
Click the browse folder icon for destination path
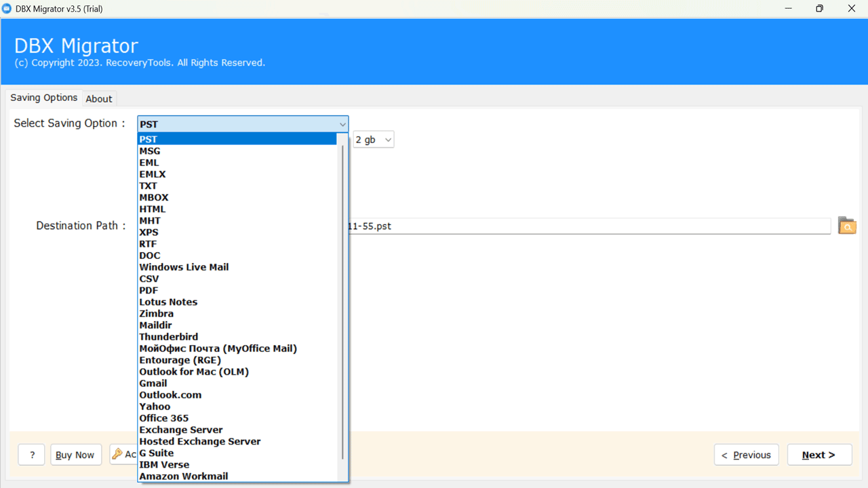(x=847, y=226)
